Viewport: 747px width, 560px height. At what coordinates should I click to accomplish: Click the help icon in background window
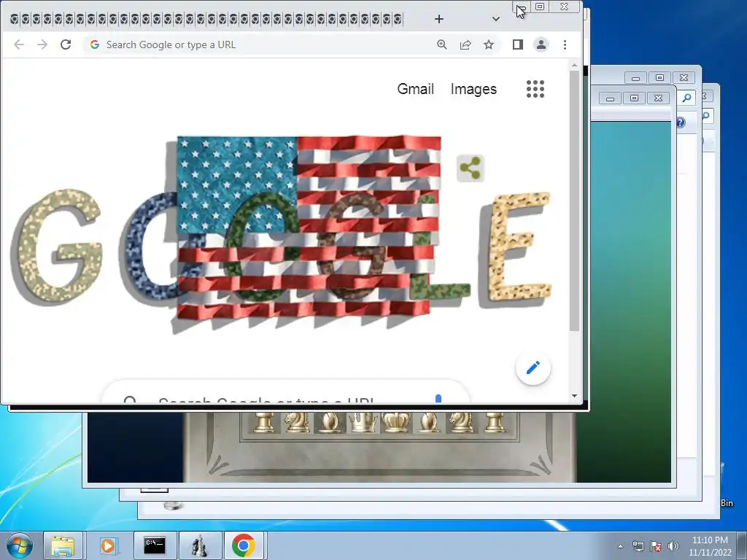pos(681,122)
